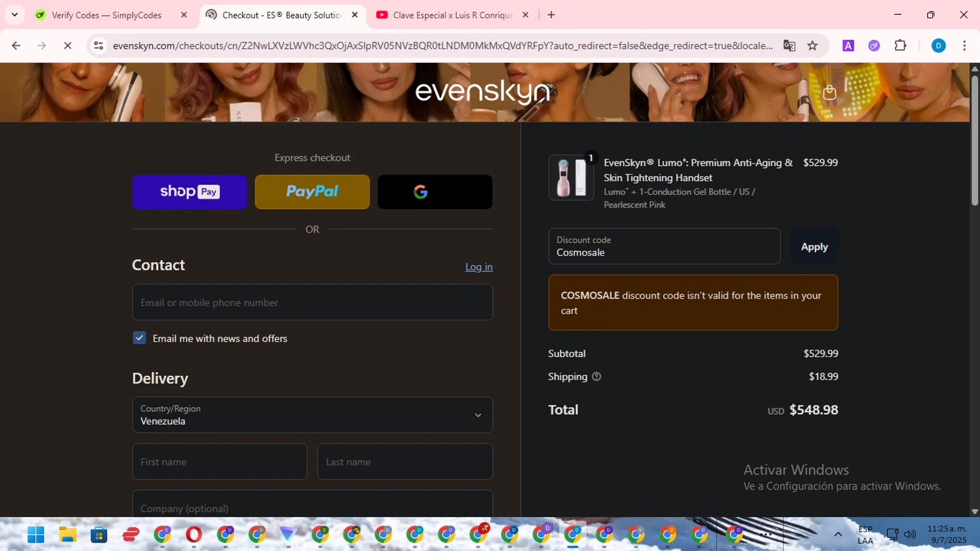
Task: Open the volume speaker tray icon
Action: pyautogui.click(x=909, y=535)
